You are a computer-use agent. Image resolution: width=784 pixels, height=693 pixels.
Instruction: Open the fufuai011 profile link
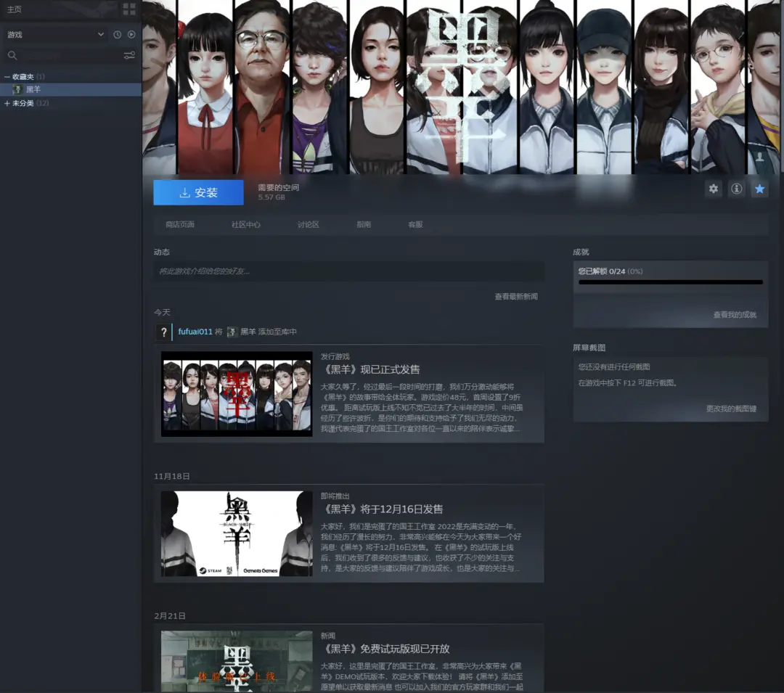tap(195, 332)
